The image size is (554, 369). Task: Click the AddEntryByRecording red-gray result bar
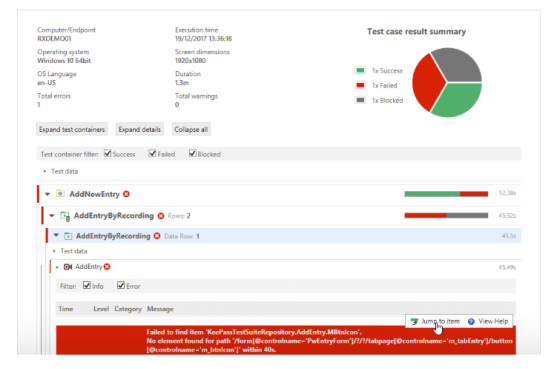coord(446,216)
